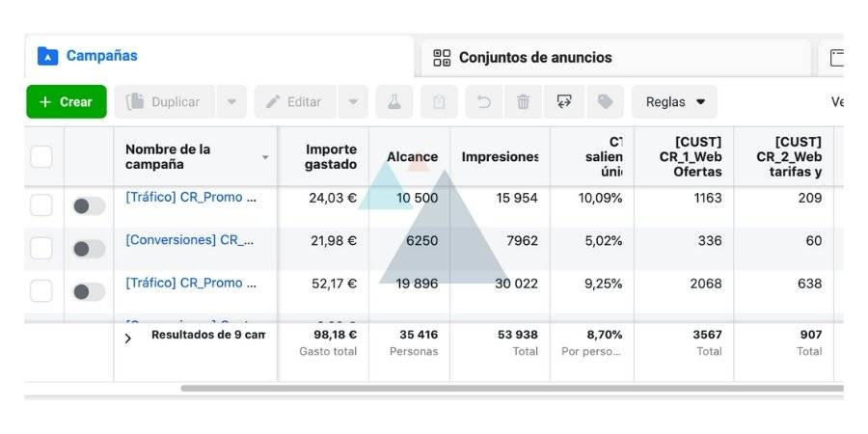
Task: Open the Reglas dropdown
Action: click(x=675, y=102)
